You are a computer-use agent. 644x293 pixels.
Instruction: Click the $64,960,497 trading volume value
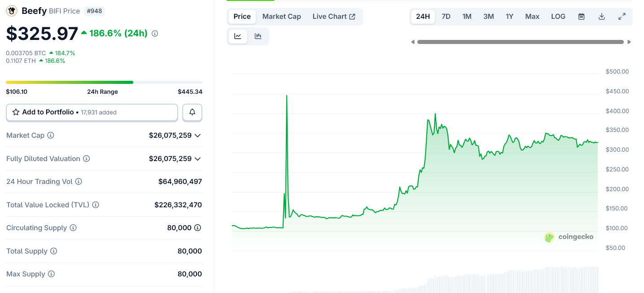[180, 182]
